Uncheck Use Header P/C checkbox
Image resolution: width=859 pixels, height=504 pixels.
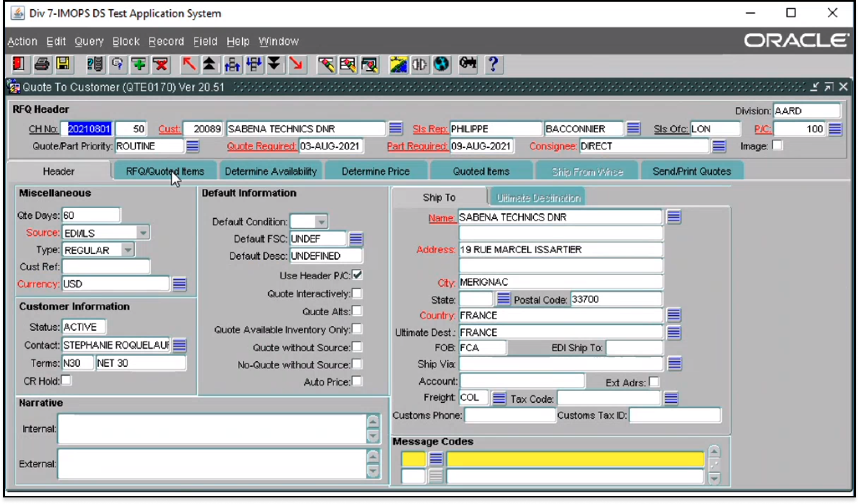pyautogui.click(x=357, y=275)
